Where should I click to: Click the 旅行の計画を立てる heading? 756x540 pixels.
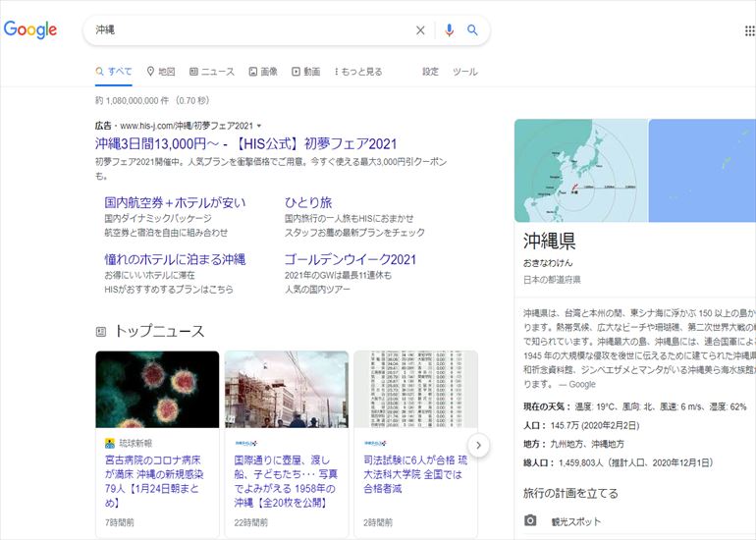point(570,493)
